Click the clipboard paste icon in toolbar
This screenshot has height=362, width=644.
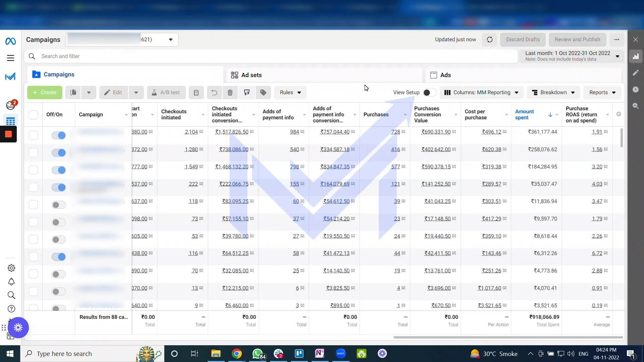196,93
